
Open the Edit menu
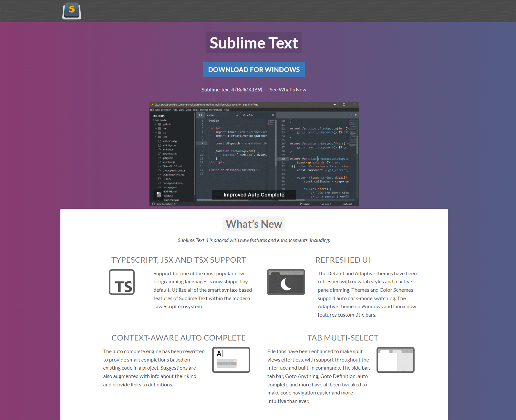pyautogui.click(x=158, y=110)
